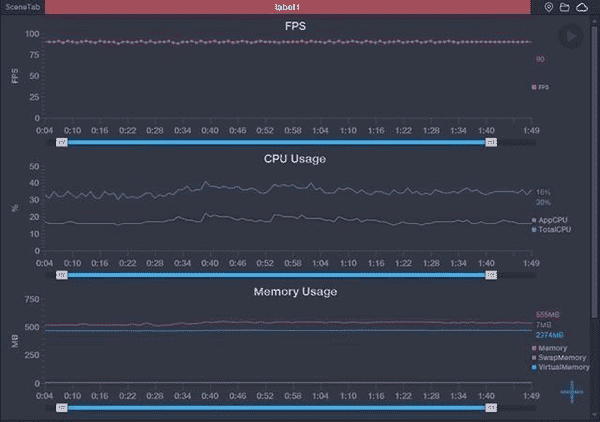
Task: Switch to the SceneTab tab
Action: (22, 7)
